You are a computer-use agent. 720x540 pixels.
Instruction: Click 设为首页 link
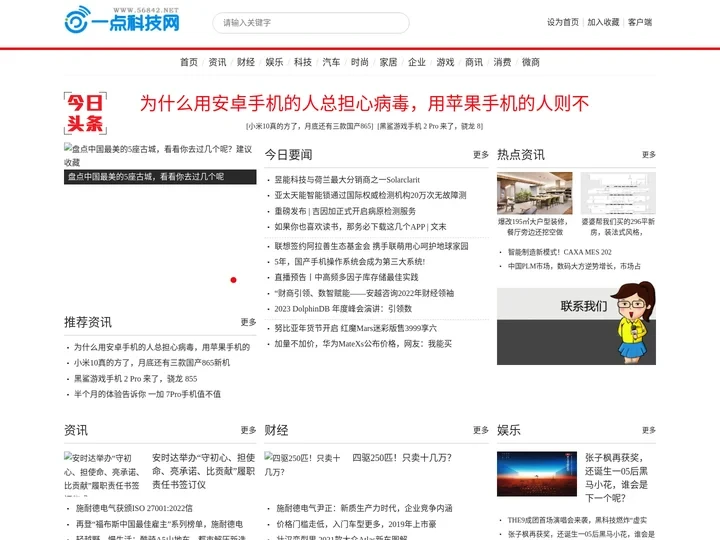tap(562, 22)
